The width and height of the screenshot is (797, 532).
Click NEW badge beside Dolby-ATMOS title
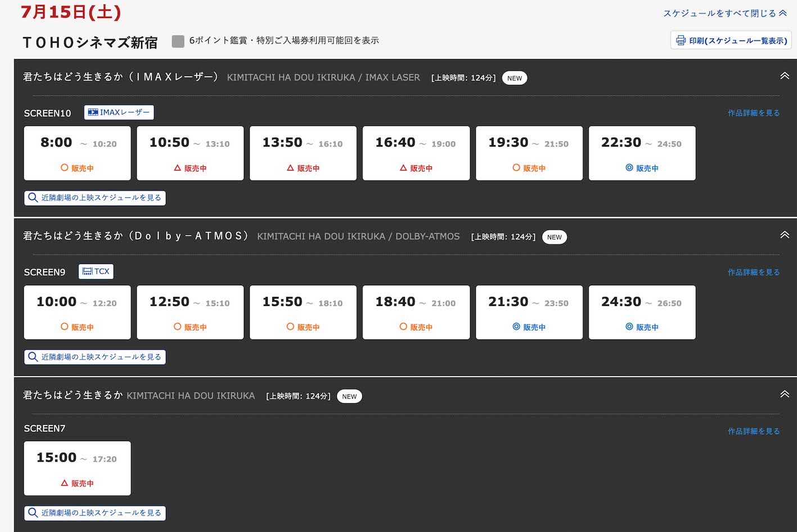555,237
